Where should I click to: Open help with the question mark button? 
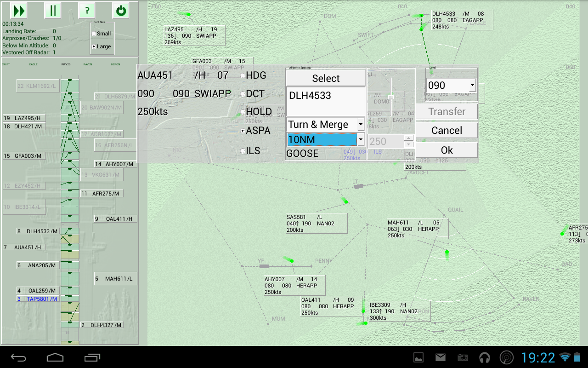(x=86, y=11)
